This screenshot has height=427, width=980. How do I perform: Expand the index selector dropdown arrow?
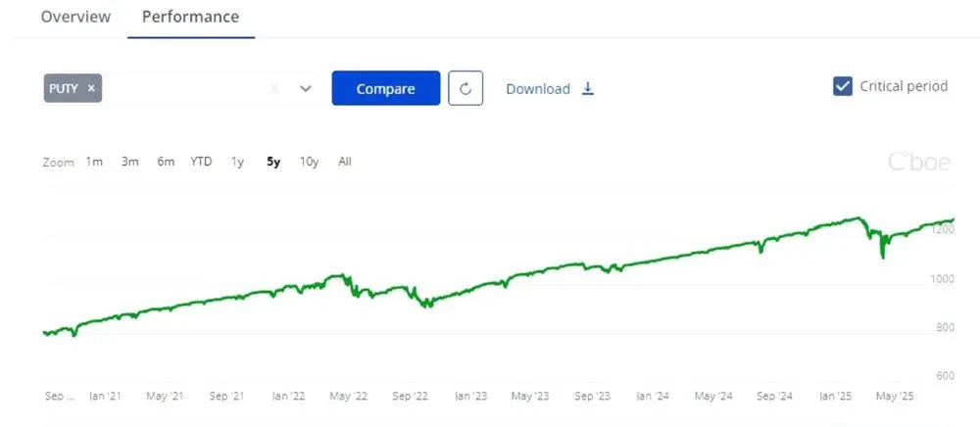[x=306, y=88]
